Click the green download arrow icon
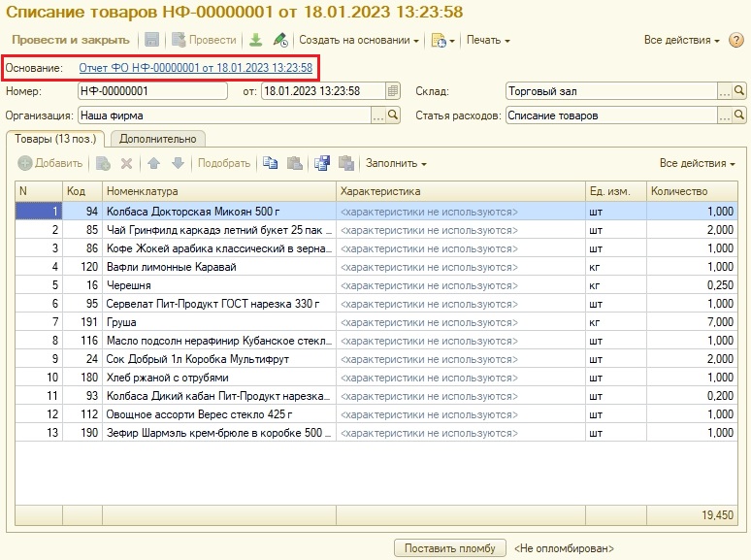751x560 pixels. click(256, 40)
